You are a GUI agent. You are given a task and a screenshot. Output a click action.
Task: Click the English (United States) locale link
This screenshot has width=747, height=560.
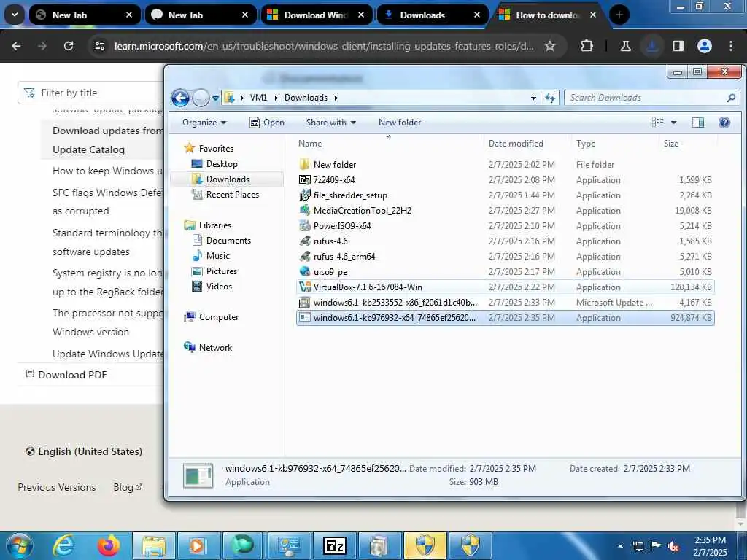pyautogui.click(x=84, y=451)
